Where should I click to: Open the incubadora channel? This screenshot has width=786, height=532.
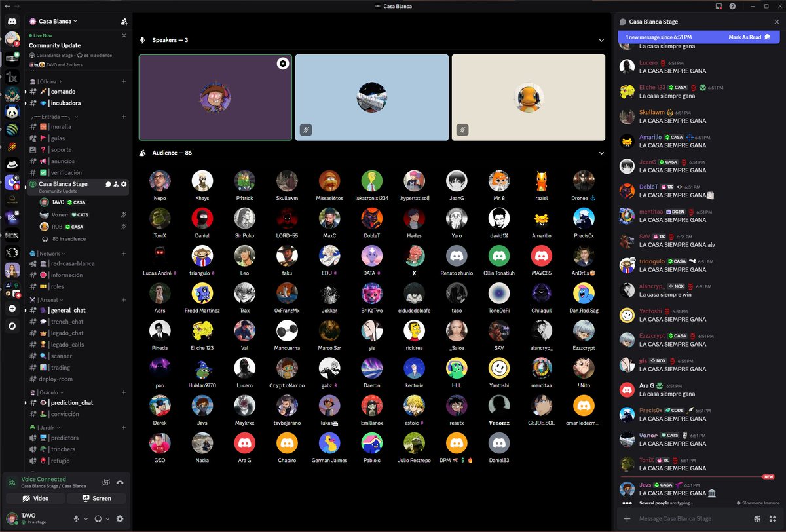point(78,104)
